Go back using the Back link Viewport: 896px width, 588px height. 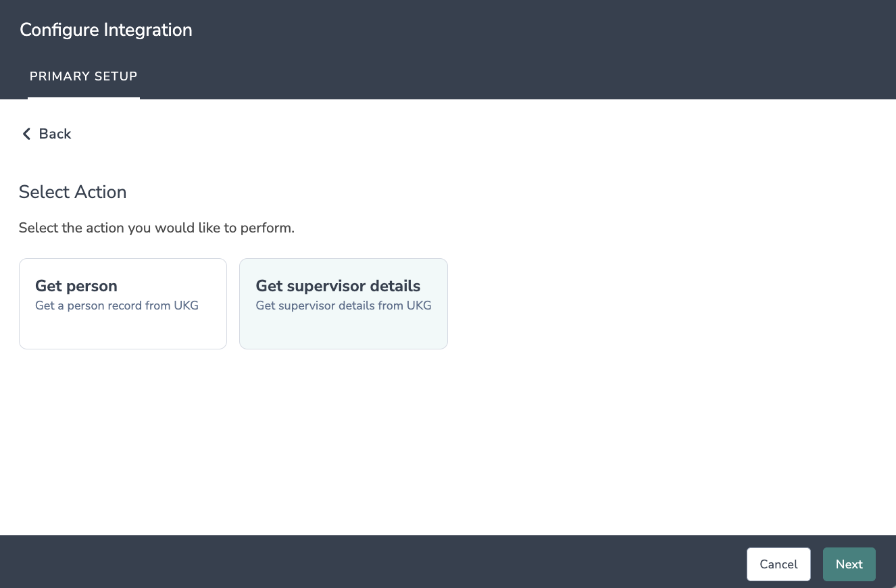coord(55,134)
